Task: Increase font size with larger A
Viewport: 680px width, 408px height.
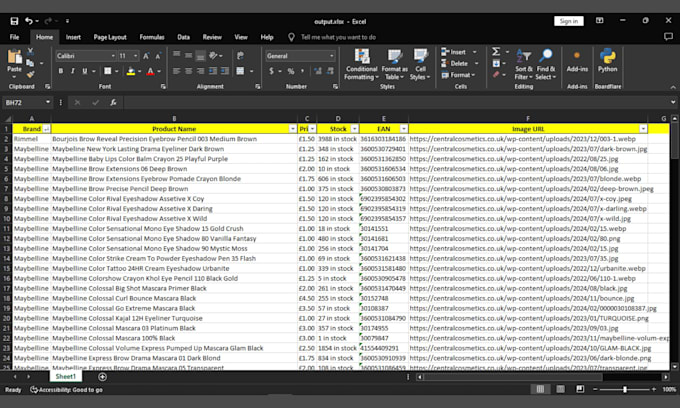Action: (146, 56)
